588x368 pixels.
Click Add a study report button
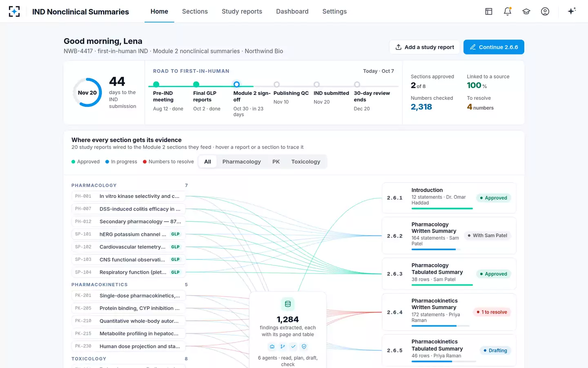425,47
